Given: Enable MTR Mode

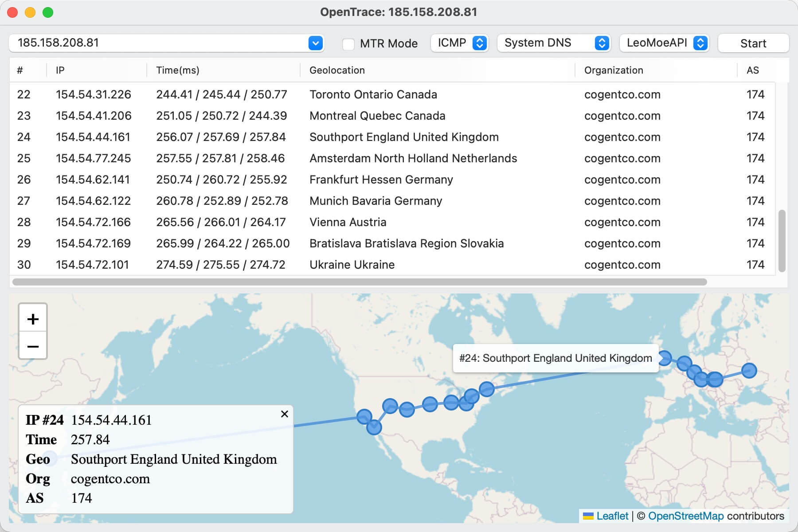Looking at the screenshot, I should pyautogui.click(x=348, y=43).
